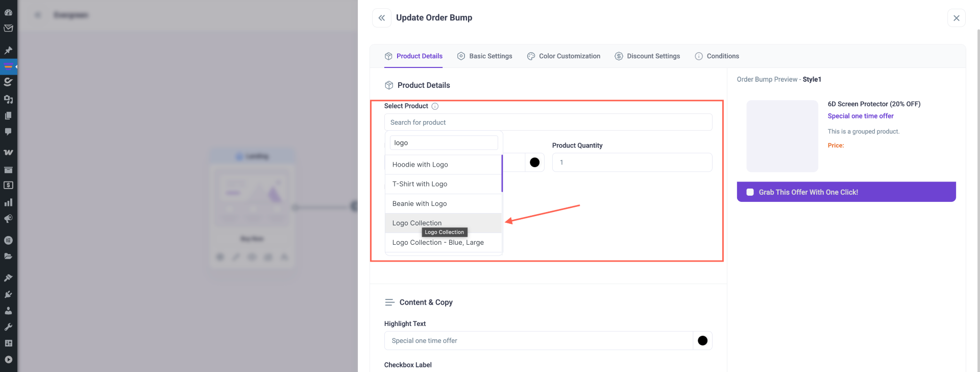980x372 pixels.
Task: Open the Basic Settings tab
Action: click(x=484, y=56)
